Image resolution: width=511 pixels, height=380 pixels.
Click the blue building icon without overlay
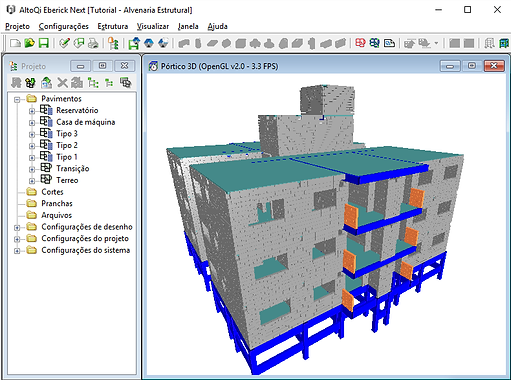click(149, 43)
